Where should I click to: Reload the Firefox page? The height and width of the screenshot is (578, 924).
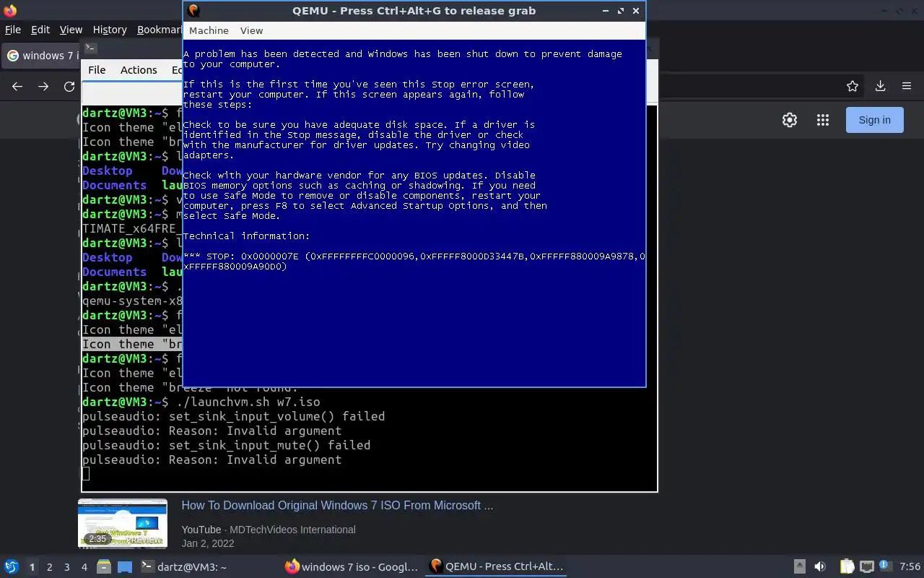[69, 86]
